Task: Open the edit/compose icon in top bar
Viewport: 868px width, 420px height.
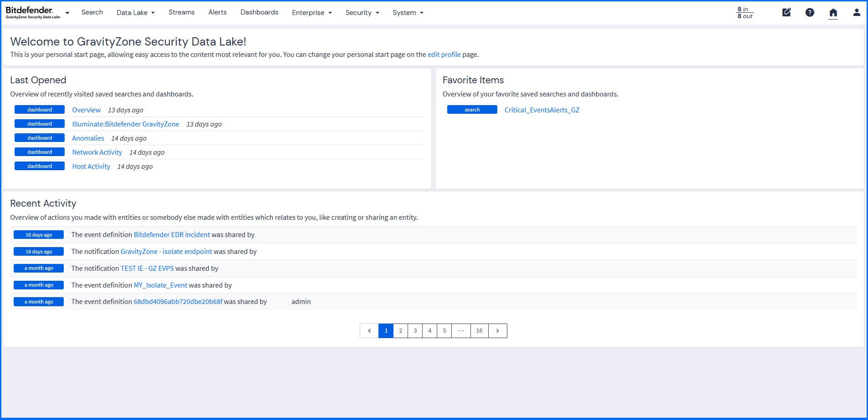Action: (x=786, y=13)
